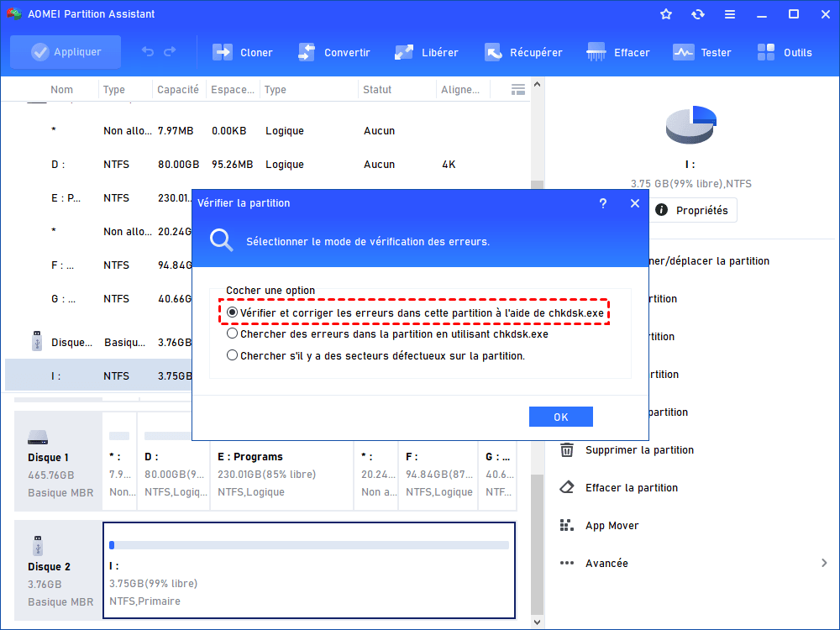
Task: Click Supprimer la partition
Action: pyautogui.click(x=639, y=450)
